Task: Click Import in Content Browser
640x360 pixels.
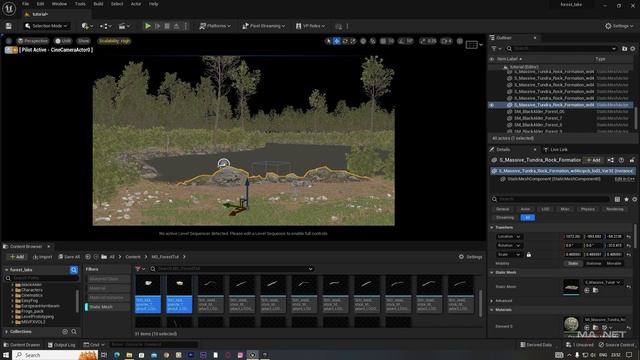Action: 42,257
